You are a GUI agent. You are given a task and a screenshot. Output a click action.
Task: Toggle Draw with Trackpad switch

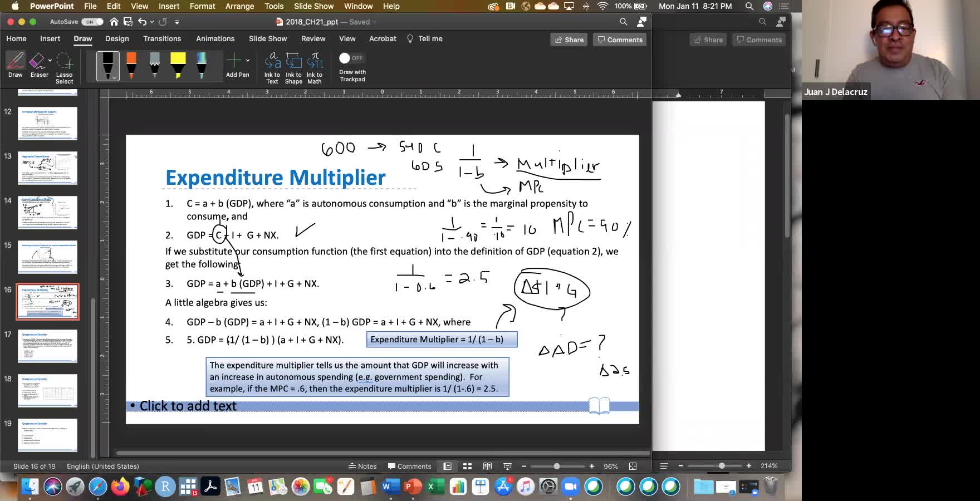(x=351, y=58)
